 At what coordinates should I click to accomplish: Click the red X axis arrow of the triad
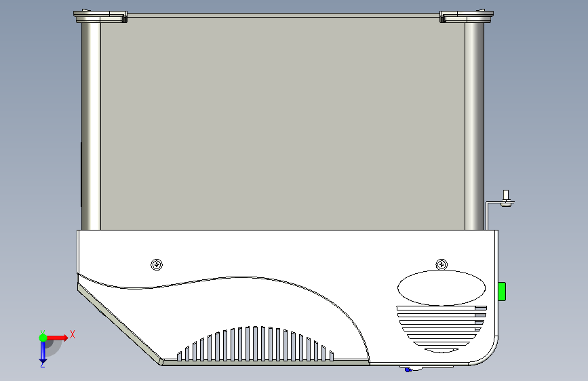click(57, 338)
